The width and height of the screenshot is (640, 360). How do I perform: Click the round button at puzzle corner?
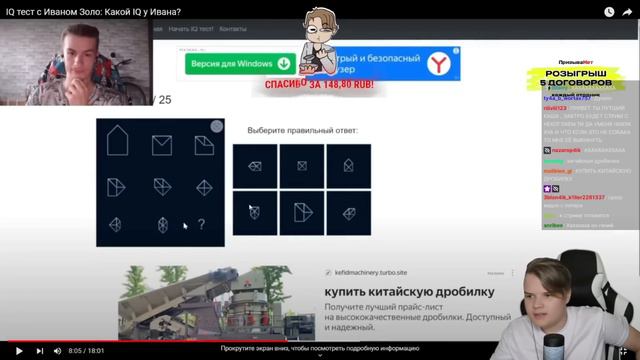(x=217, y=127)
